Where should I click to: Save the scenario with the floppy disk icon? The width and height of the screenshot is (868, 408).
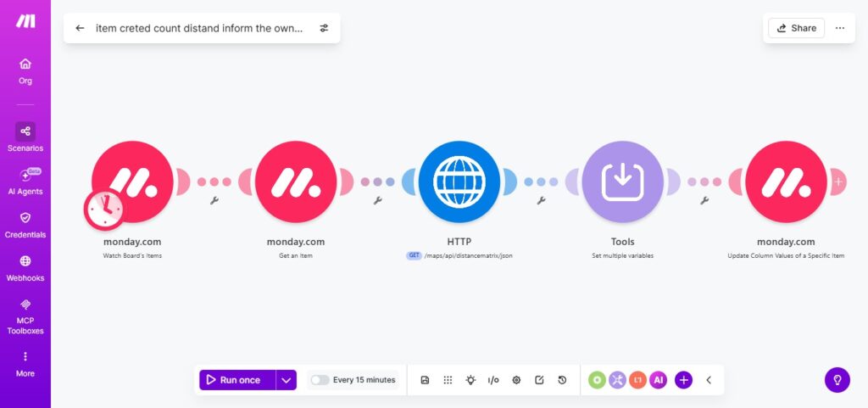(x=426, y=380)
